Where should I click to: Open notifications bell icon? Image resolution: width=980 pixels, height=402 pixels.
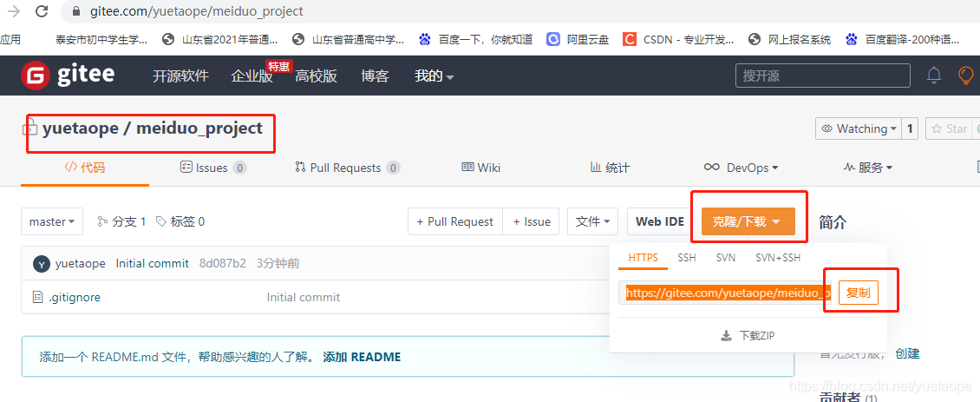(x=934, y=76)
